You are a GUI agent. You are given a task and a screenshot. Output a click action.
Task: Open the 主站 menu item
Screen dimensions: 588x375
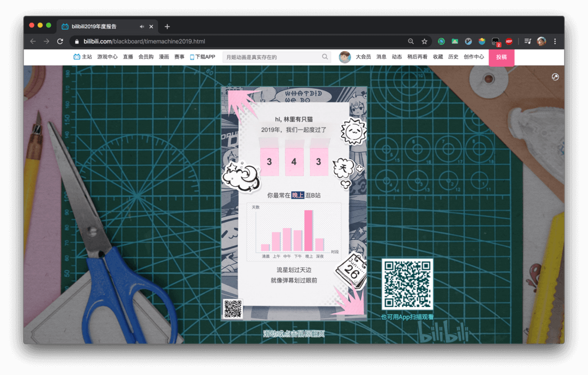(83, 57)
